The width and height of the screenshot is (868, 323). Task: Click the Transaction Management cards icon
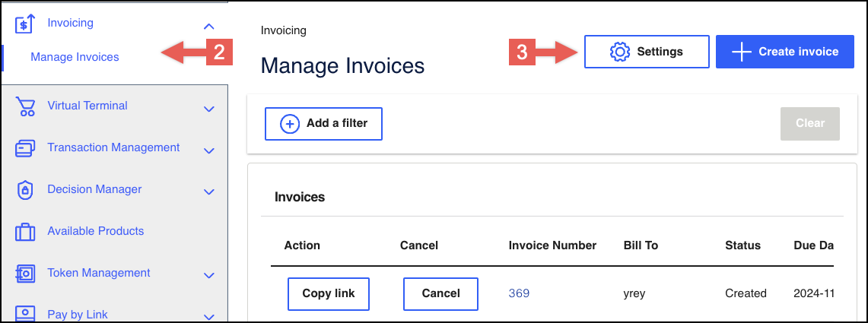26,149
